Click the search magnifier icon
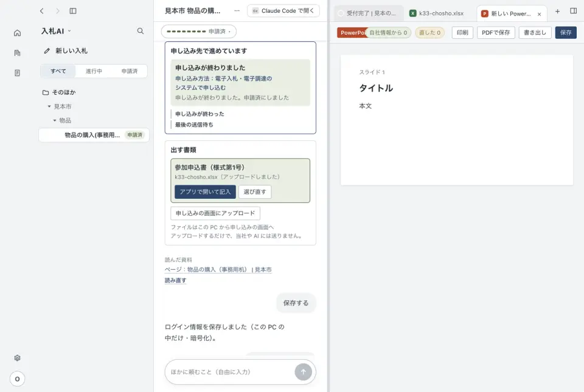The height and width of the screenshot is (392, 584). (x=141, y=31)
